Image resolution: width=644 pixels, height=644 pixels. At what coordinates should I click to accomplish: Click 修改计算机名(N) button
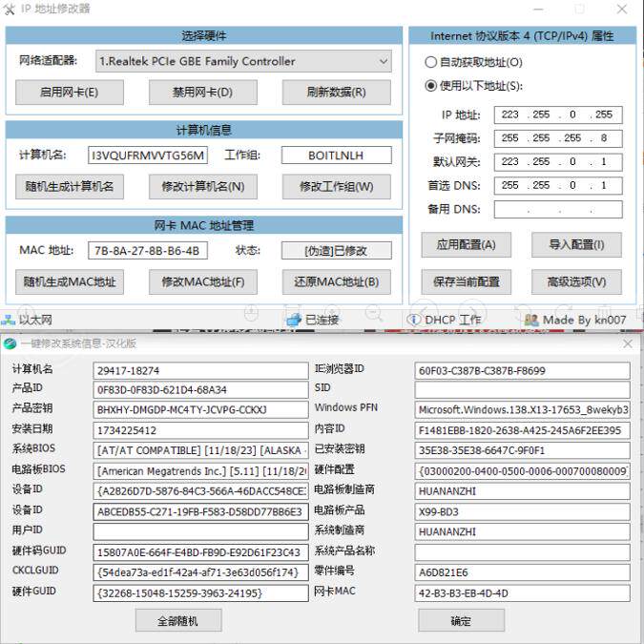tap(203, 186)
